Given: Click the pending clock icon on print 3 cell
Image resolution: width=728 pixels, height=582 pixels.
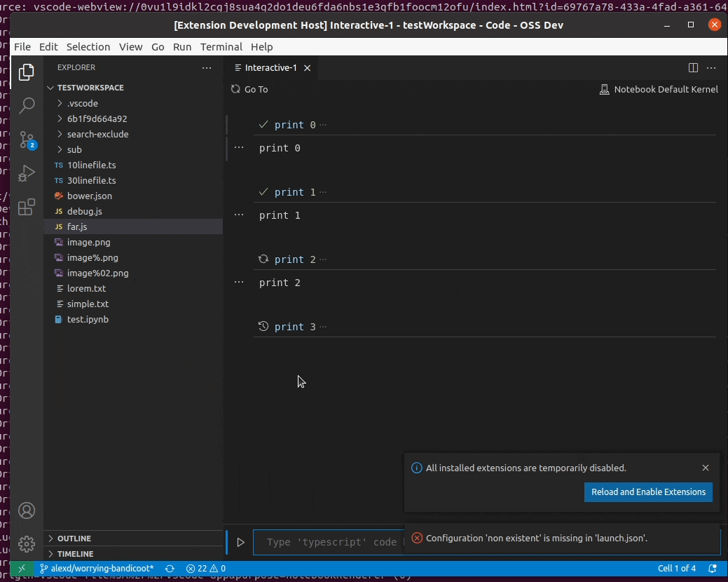Looking at the screenshot, I should 263,326.
